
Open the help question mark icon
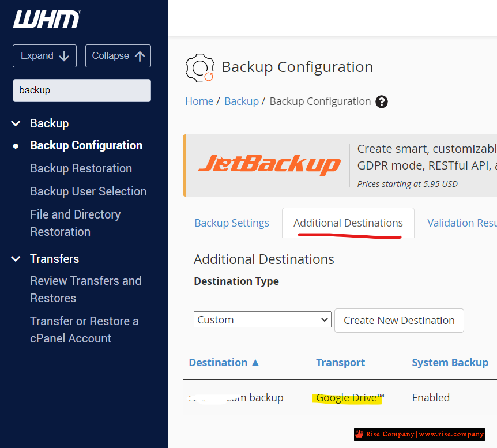tap(382, 102)
